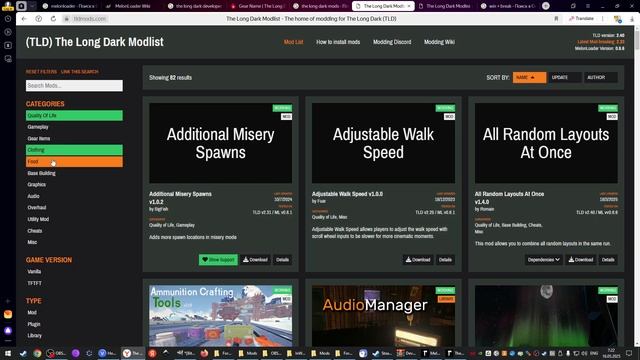The width and height of the screenshot is (640, 360).
Task: Download Adjustable Walk Speed mod
Action: pyautogui.click(x=418, y=260)
